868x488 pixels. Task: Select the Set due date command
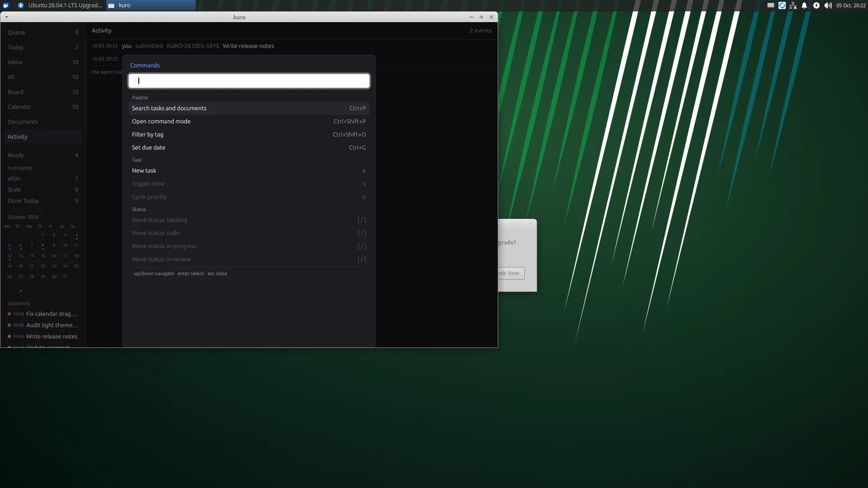pos(249,148)
